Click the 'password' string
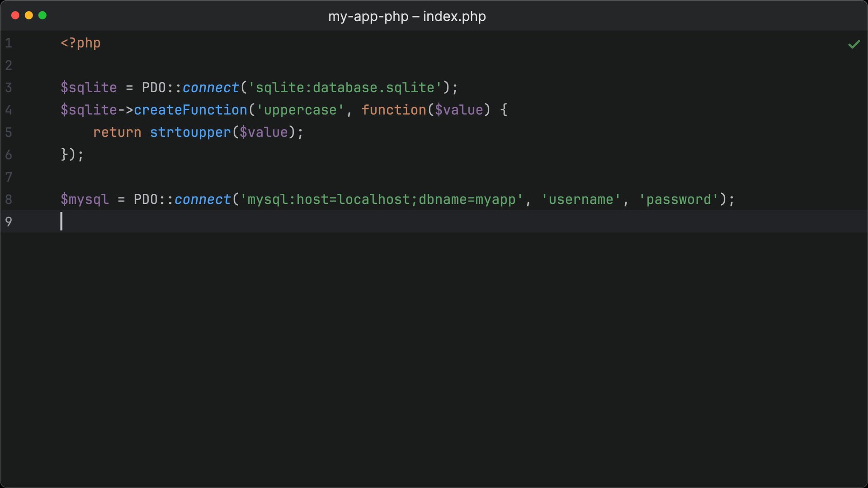This screenshot has width=868, height=488. [678, 199]
